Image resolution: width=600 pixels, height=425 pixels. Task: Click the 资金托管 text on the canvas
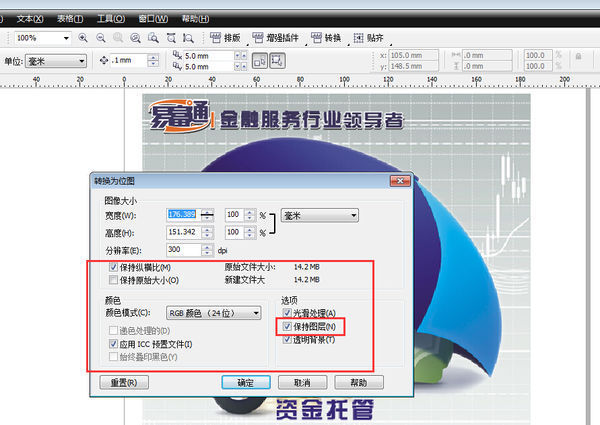325,410
